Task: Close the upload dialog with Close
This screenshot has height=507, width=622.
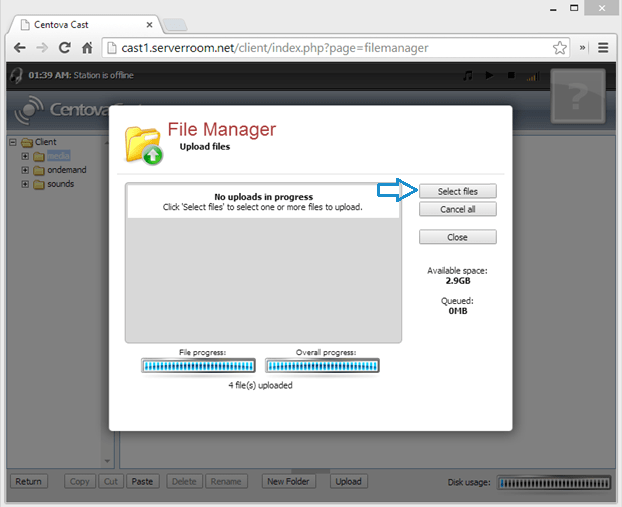Action: 457,237
